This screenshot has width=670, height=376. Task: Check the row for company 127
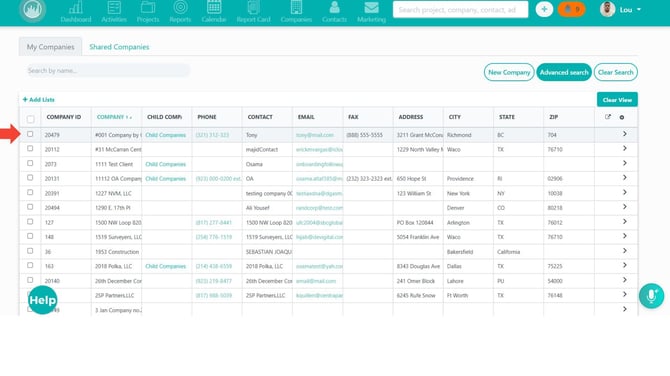pos(30,222)
